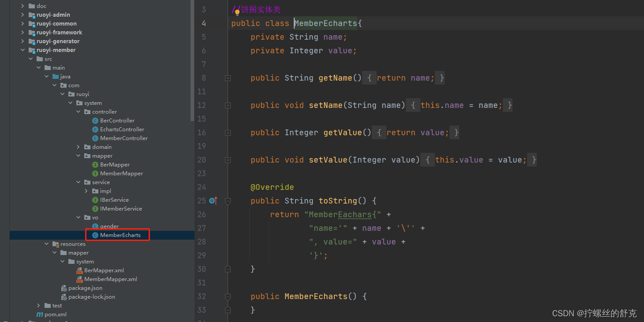Click the pom.xml Maven icon
Image resolution: width=644 pixels, height=322 pixels.
click(x=40, y=315)
